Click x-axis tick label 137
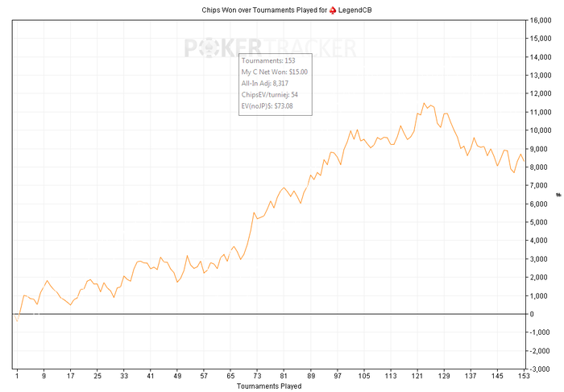This screenshot has width=564, height=392. point(471,376)
